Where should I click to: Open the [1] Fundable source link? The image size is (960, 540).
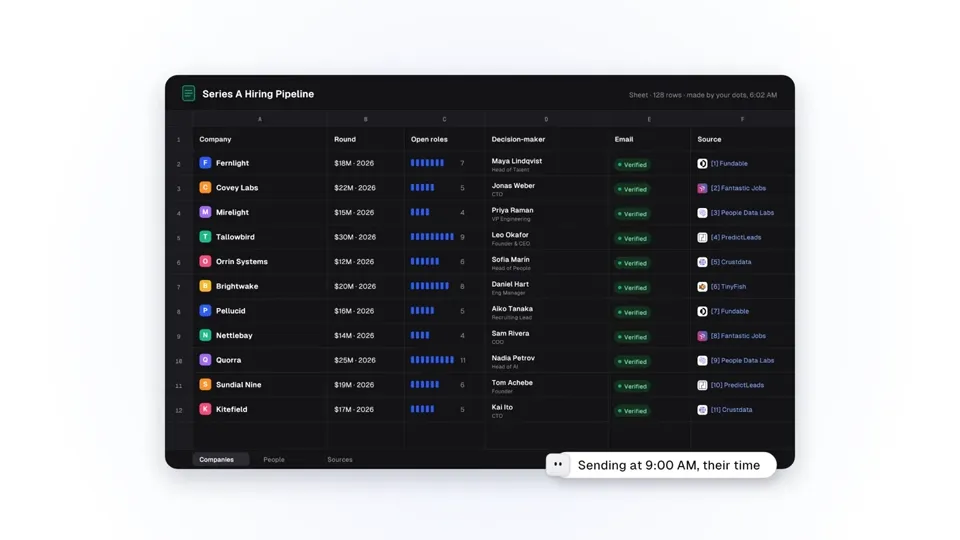[729, 163]
